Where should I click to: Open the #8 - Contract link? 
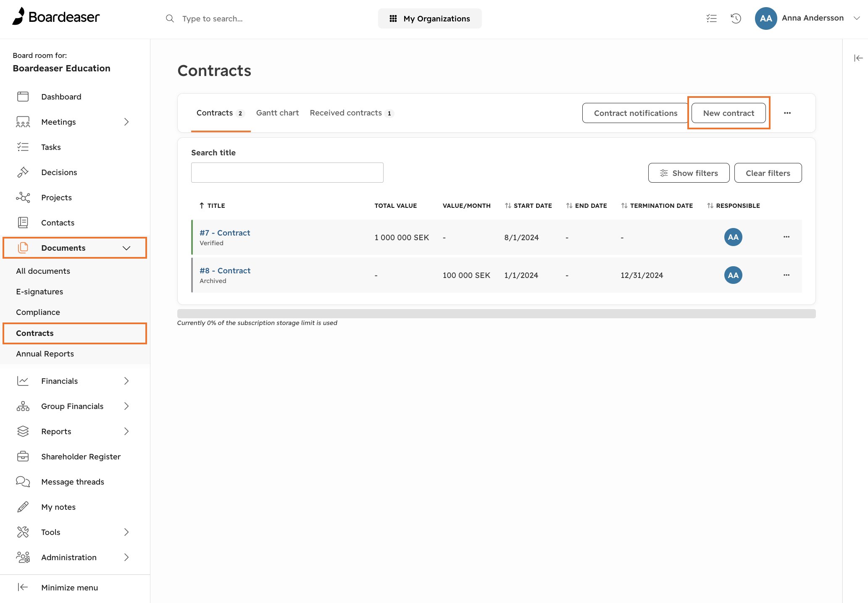point(225,270)
